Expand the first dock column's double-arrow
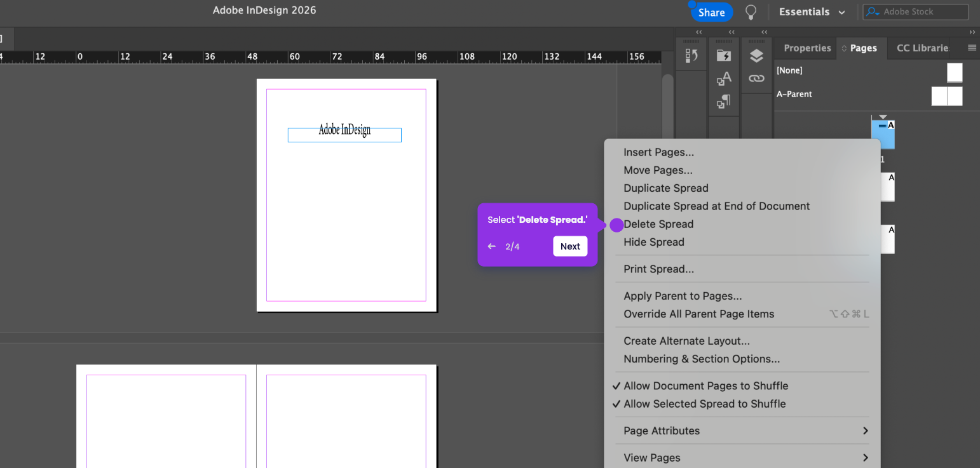980x468 pixels. pyautogui.click(x=699, y=32)
